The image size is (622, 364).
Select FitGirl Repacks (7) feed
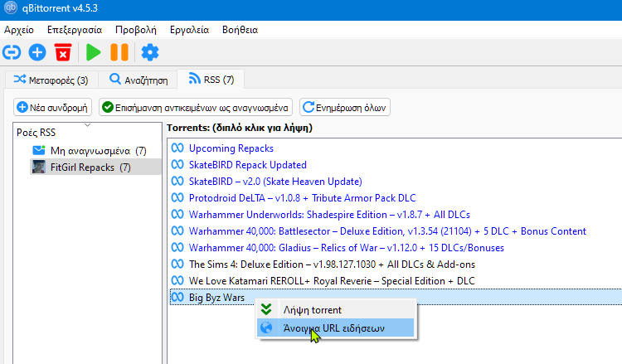click(90, 167)
